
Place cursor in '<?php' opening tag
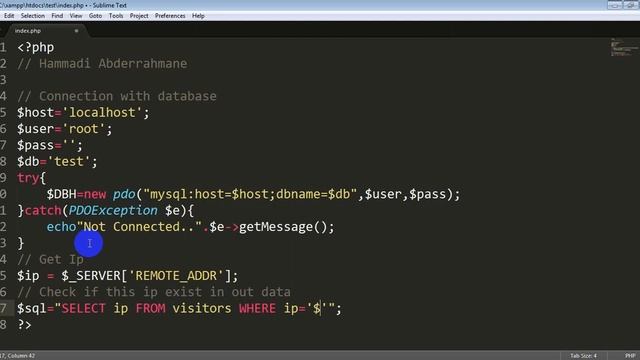[36, 47]
